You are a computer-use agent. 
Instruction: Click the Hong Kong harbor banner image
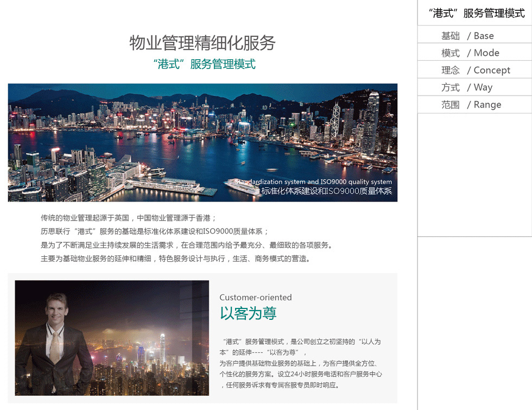click(202, 142)
